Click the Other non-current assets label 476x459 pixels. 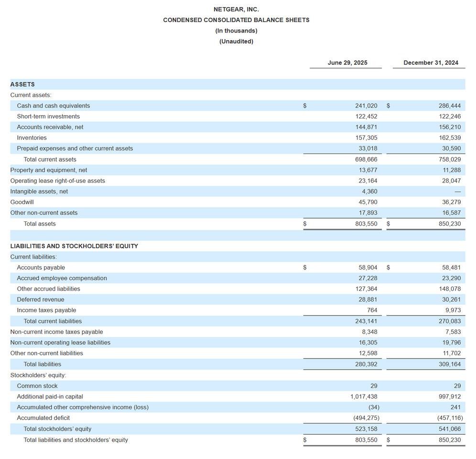click(44, 213)
